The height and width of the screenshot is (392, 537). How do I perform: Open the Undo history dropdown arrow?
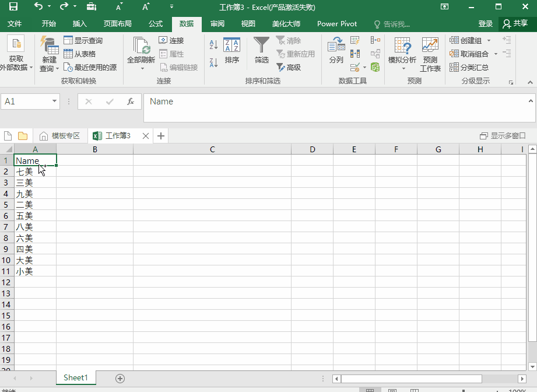click(49, 6)
